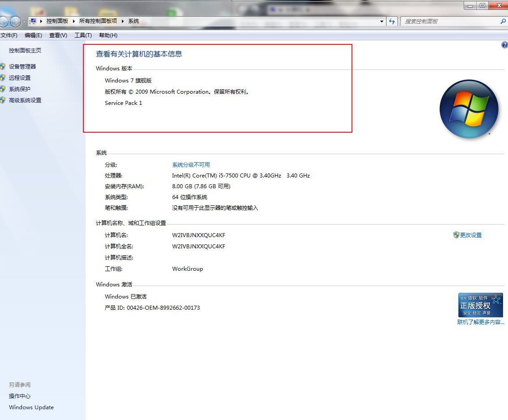The width and height of the screenshot is (508, 420).
Task: Click the refresh icon in the address bar
Action: pyautogui.click(x=392, y=21)
